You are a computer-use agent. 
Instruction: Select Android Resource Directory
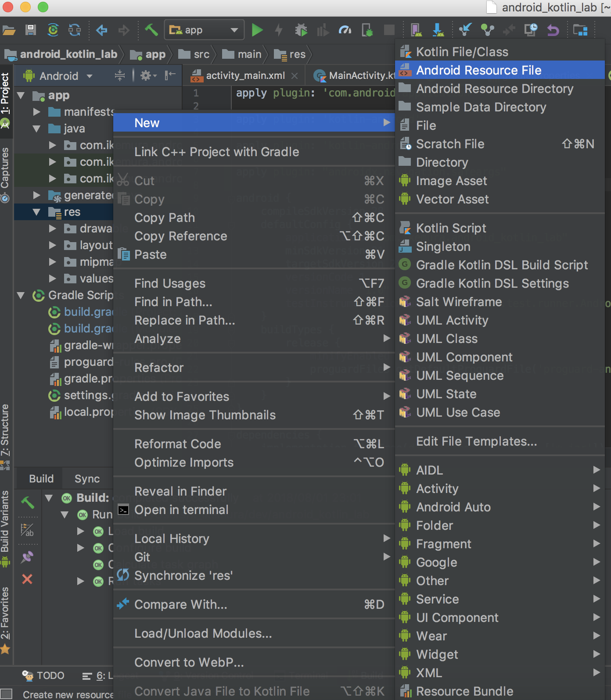point(500,89)
